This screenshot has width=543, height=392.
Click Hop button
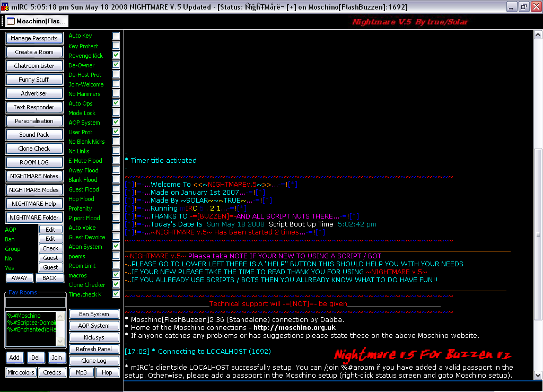(x=107, y=372)
